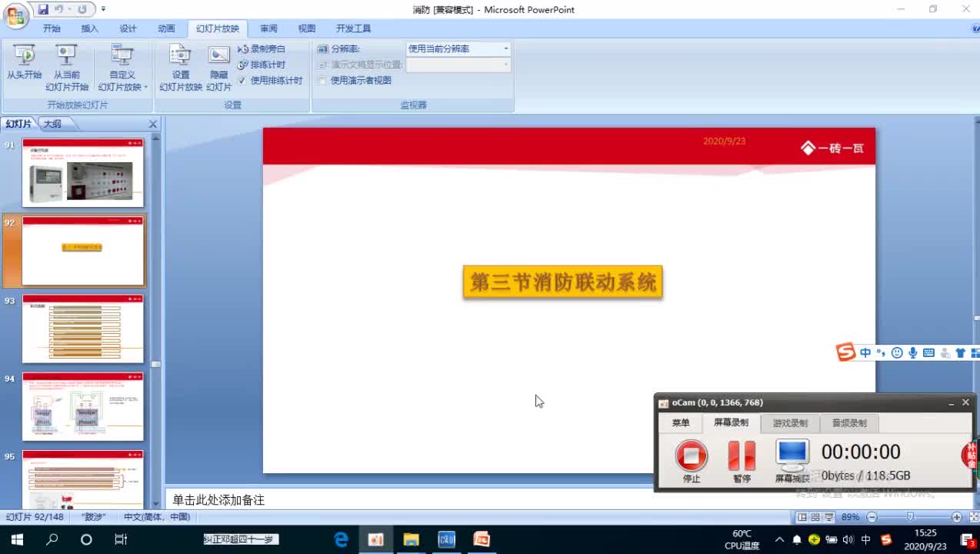The height and width of the screenshot is (554, 980).
Task: Select oCam 屏幕录制 tab
Action: [x=731, y=423]
